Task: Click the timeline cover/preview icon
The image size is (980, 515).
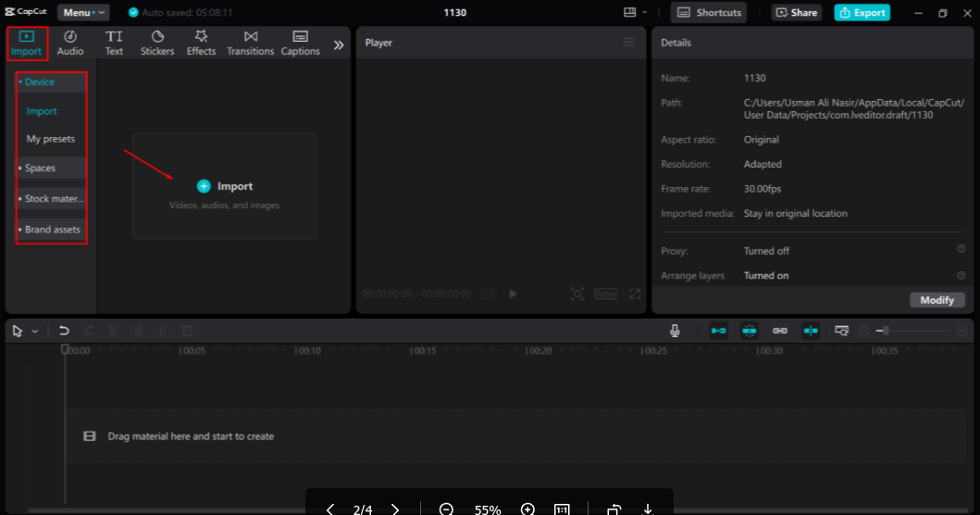Action: click(x=841, y=331)
